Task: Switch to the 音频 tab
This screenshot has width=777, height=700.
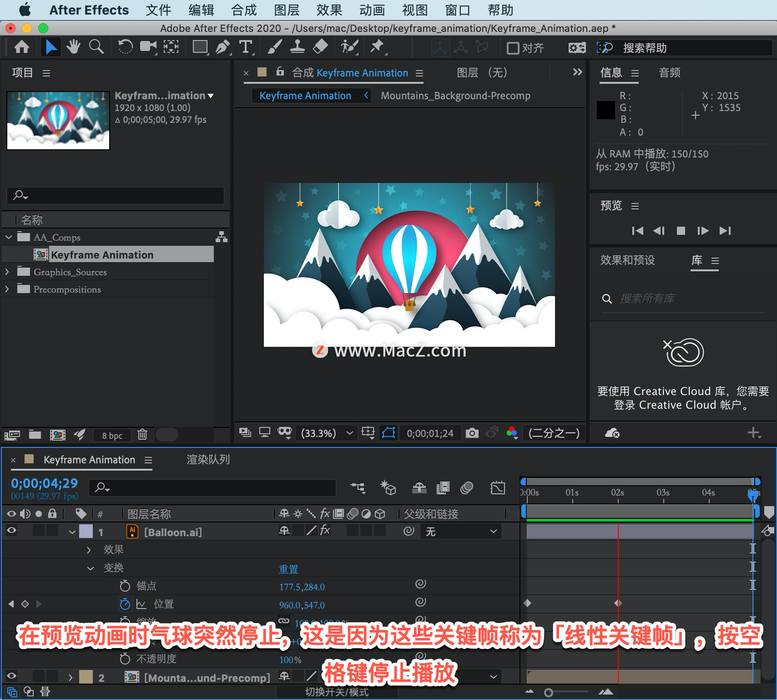Action: coord(670,73)
